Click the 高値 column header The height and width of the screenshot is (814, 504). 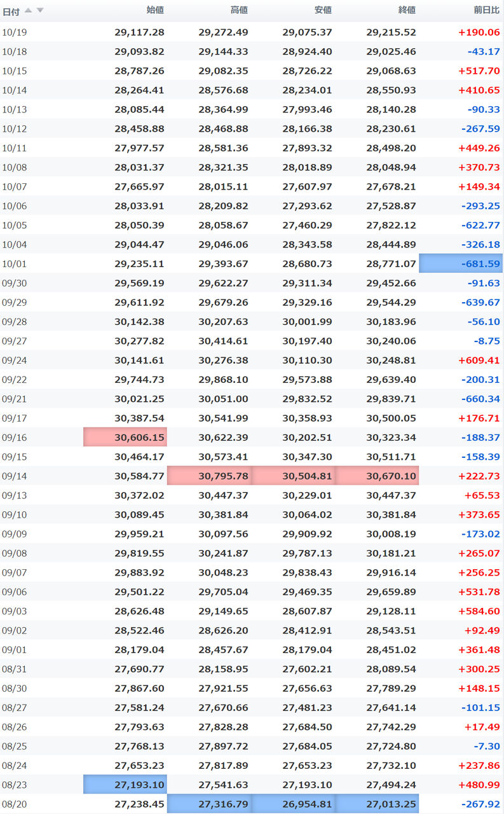tap(239, 10)
